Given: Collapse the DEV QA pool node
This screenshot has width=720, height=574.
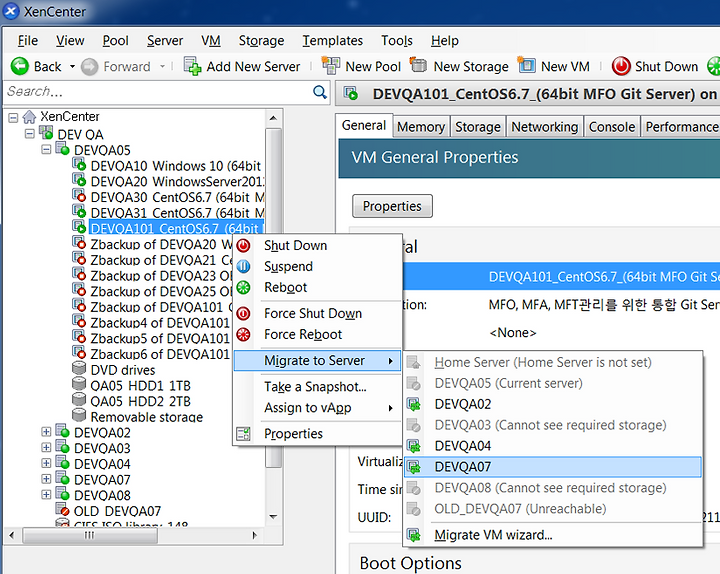Looking at the screenshot, I should point(30,134).
